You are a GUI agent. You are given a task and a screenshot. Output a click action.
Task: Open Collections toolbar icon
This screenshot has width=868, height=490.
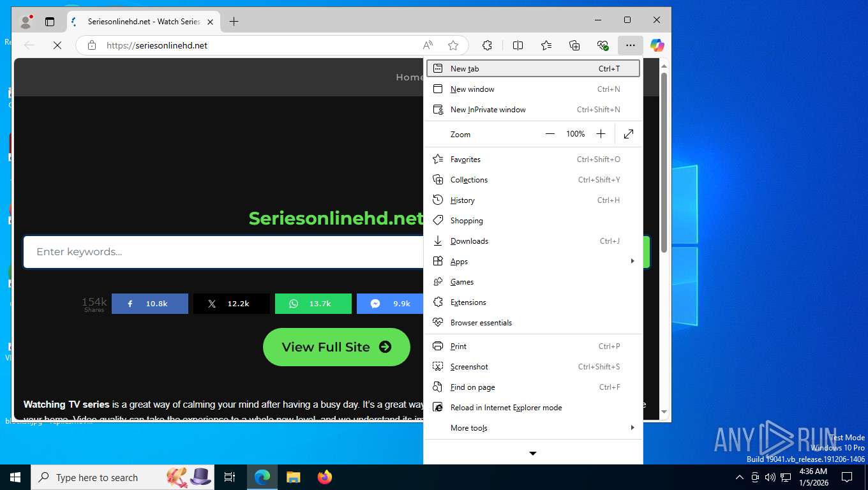pos(574,45)
